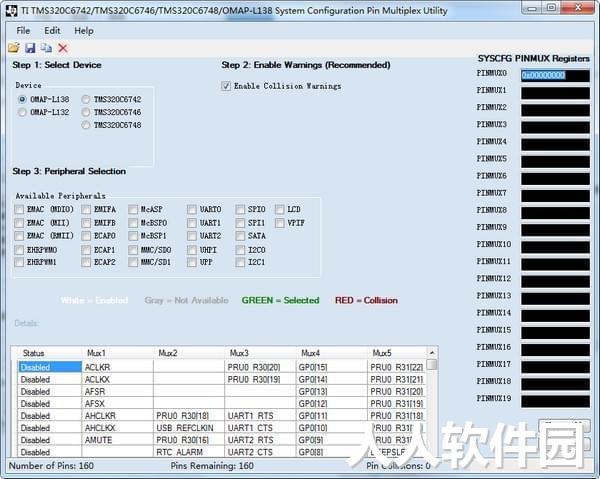The height and width of the screenshot is (479, 600).
Task: Click the Mux1 column header
Action: coord(117,353)
